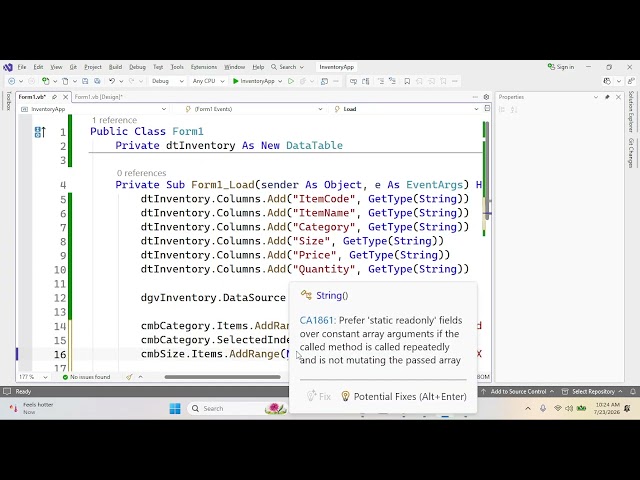
Task: Open the Extensions menu
Action: pyautogui.click(x=204, y=67)
